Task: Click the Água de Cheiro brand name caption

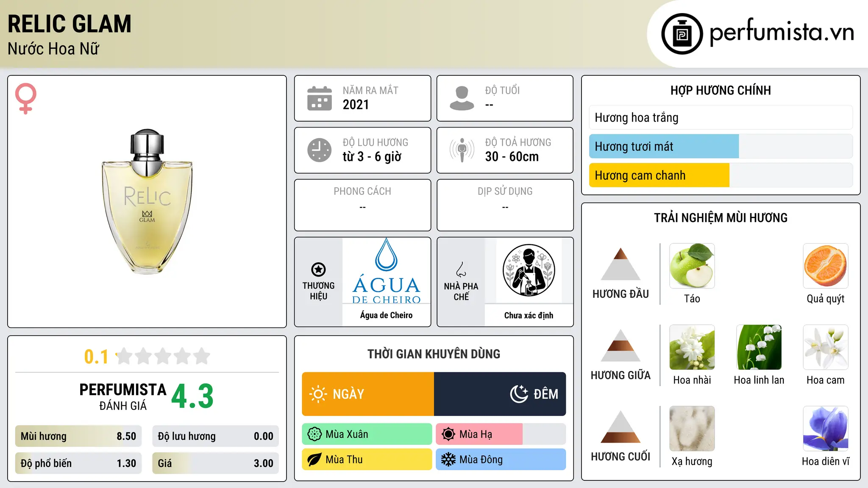Action: [x=386, y=315]
